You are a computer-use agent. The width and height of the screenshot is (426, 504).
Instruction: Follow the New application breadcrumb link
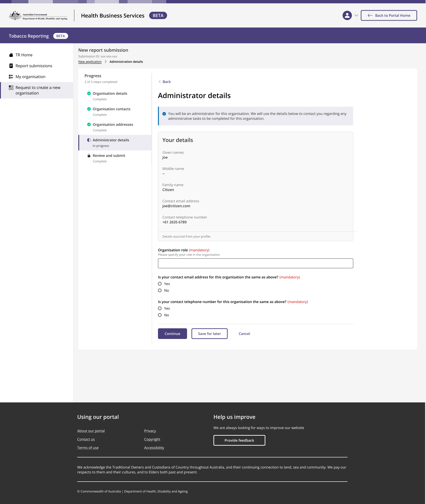coord(90,62)
